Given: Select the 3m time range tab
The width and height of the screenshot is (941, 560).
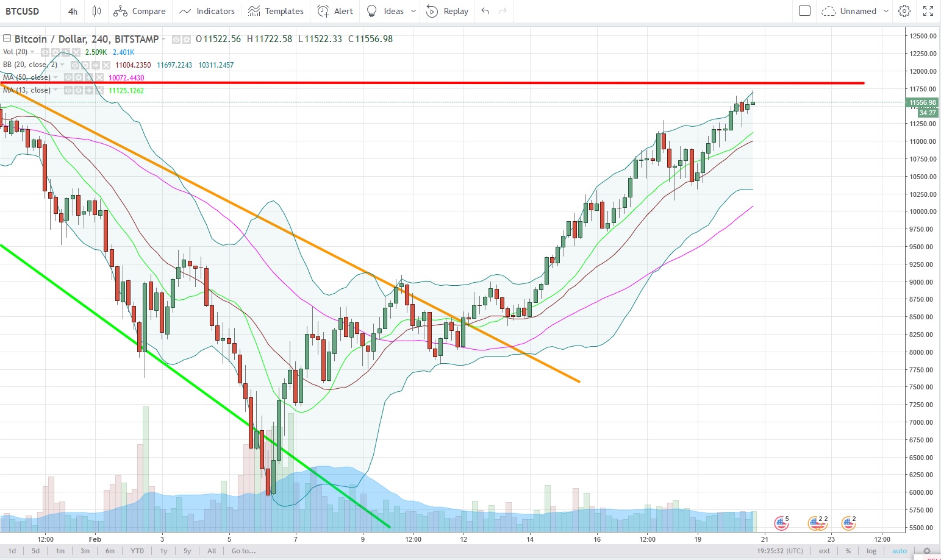Looking at the screenshot, I should [85, 551].
